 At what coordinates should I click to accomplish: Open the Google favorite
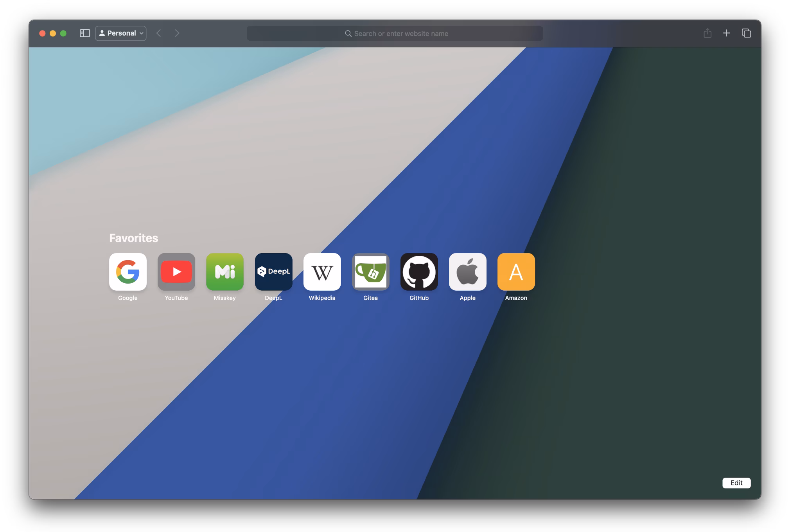[x=128, y=272]
